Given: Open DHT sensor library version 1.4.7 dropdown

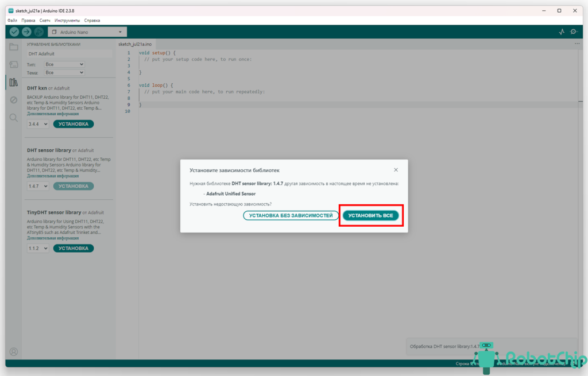Looking at the screenshot, I should coord(38,187).
